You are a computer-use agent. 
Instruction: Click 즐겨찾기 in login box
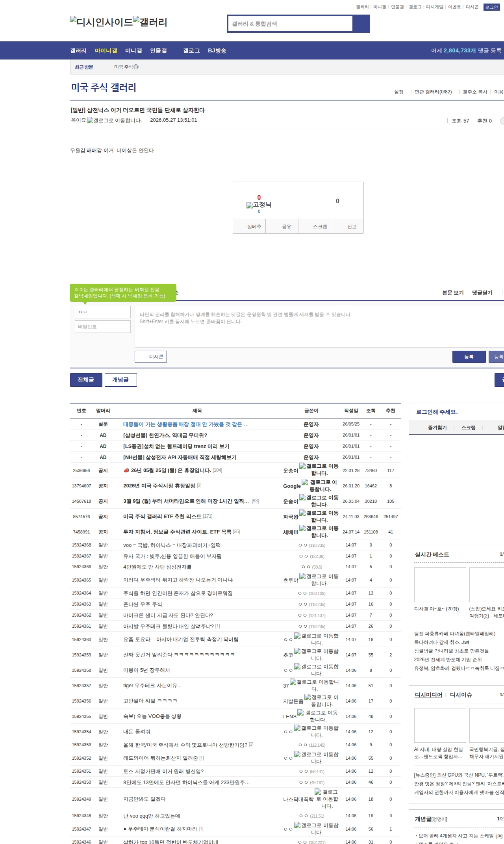(437, 428)
